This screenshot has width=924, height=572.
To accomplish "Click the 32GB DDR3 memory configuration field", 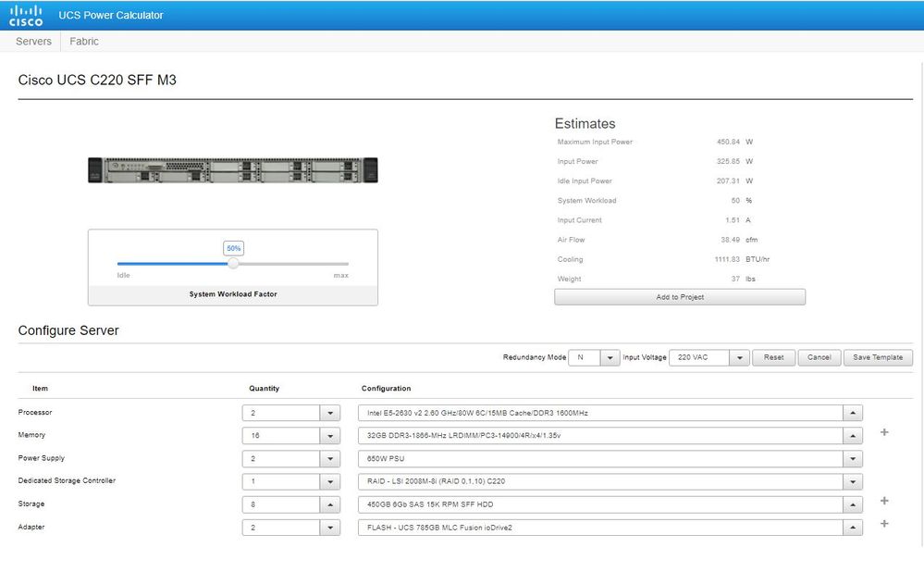I will 600,436.
